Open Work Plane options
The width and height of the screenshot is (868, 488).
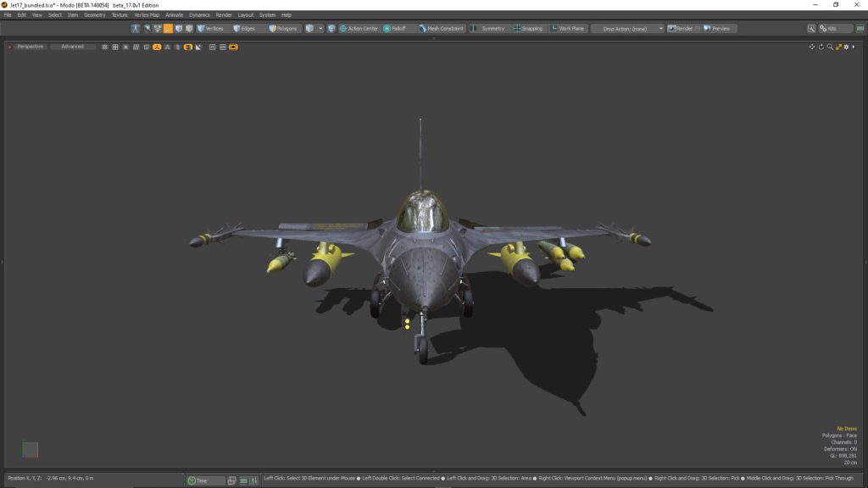point(567,28)
